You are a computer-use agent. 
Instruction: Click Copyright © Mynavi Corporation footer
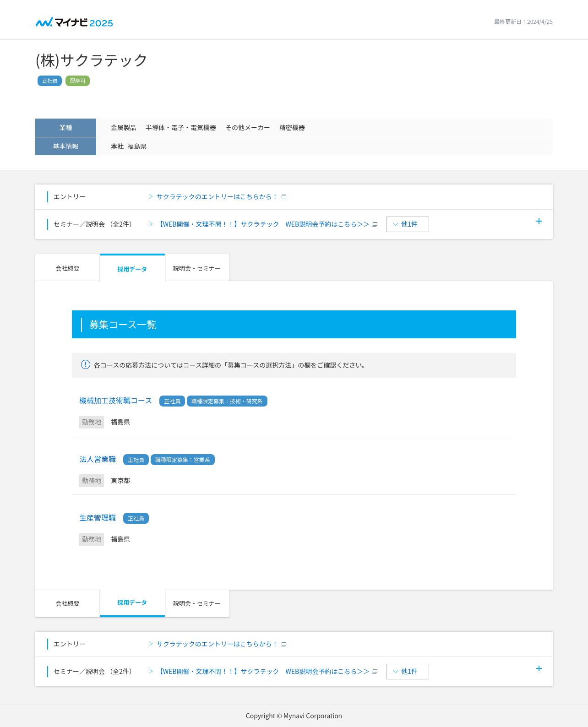tap(294, 716)
